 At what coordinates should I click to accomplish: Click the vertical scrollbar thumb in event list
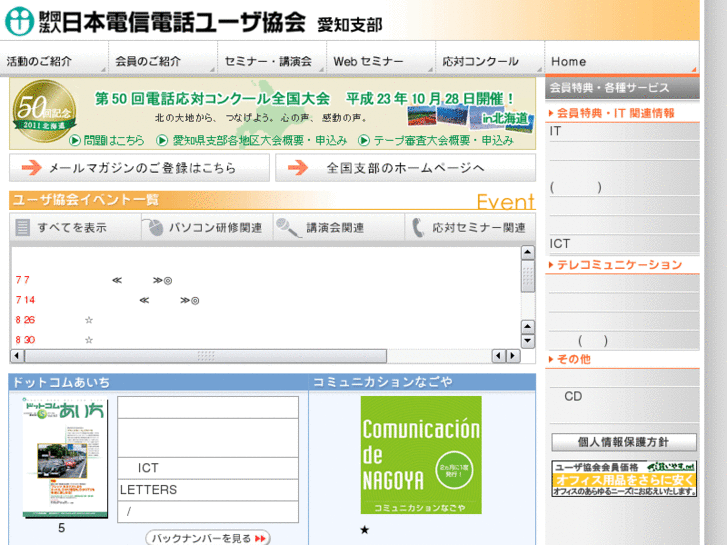click(x=528, y=276)
